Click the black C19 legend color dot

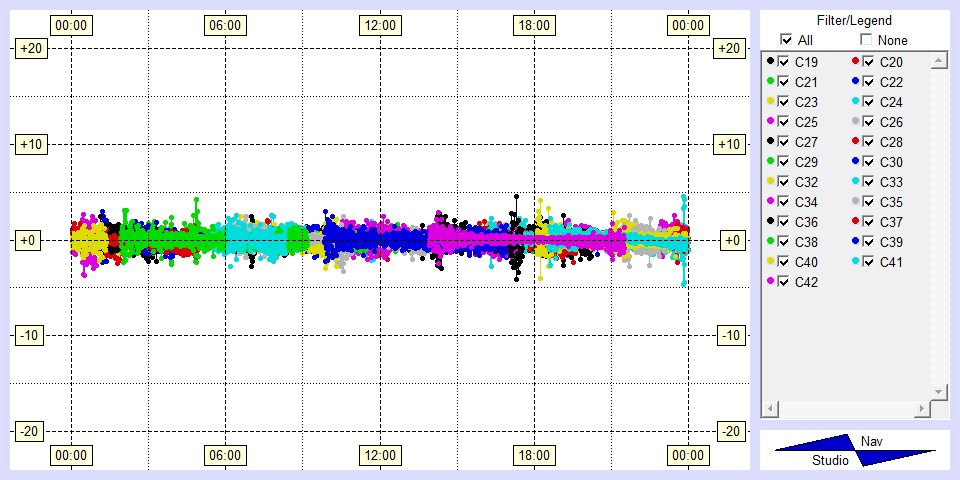pyautogui.click(x=770, y=62)
